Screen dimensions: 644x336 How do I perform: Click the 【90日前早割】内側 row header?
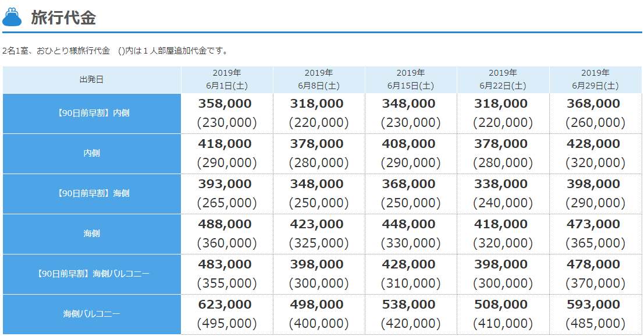pos(91,113)
